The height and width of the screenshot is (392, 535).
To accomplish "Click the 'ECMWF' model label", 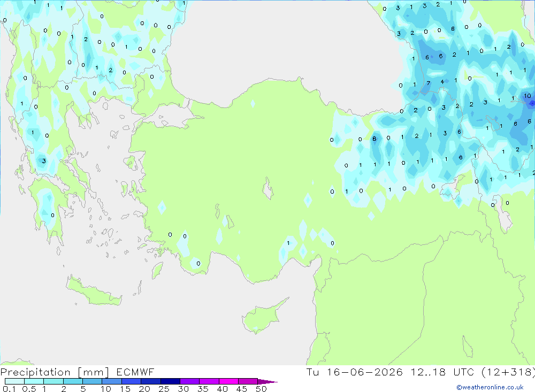I will click(135, 372).
